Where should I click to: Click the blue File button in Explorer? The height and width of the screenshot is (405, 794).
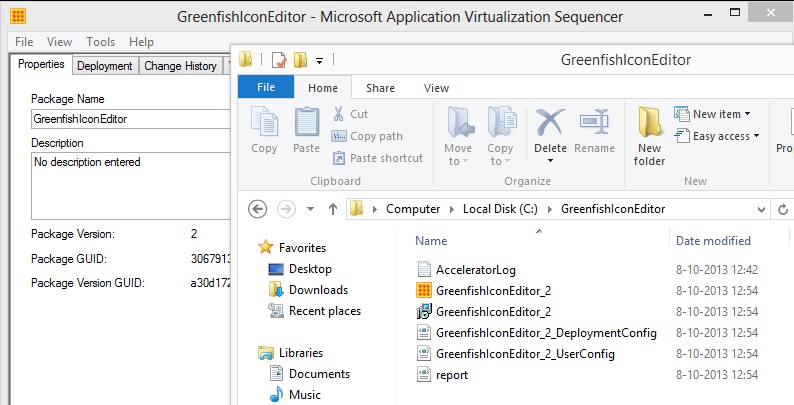tap(266, 88)
